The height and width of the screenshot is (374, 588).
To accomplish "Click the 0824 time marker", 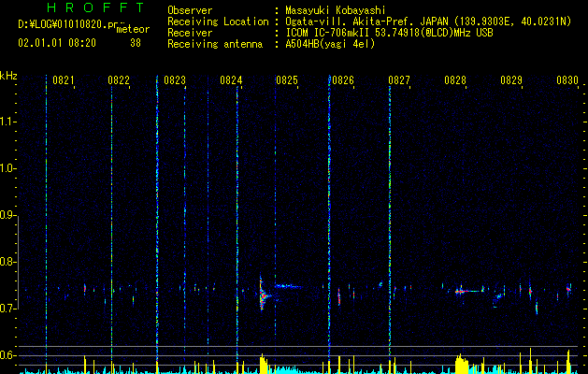I will tap(231, 80).
